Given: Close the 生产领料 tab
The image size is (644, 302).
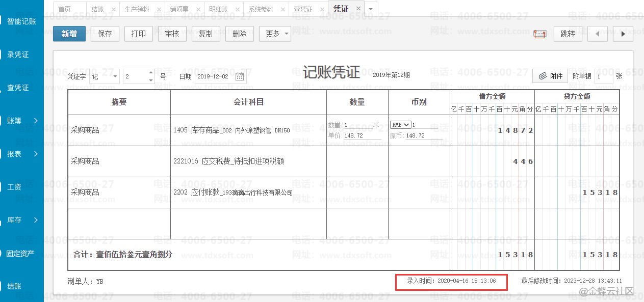Looking at the screenshot, I should click(159, 9).
